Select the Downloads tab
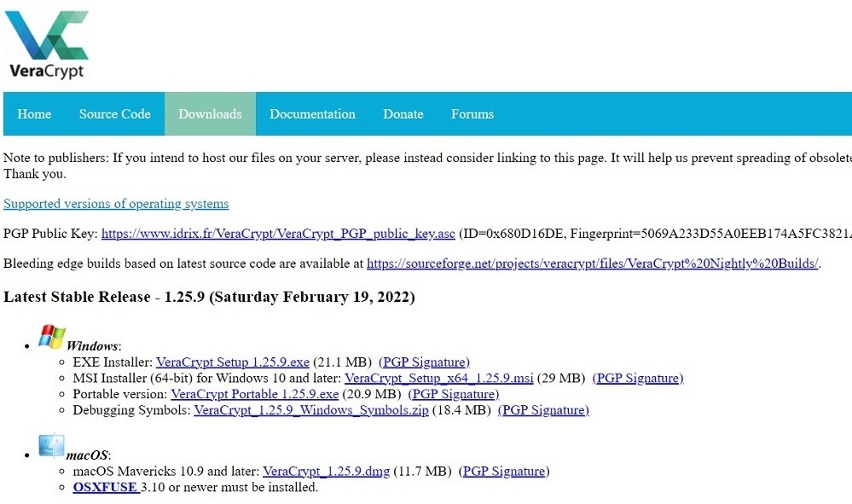Viewport: 852px width, 504px height. click(x=210, y=113)
